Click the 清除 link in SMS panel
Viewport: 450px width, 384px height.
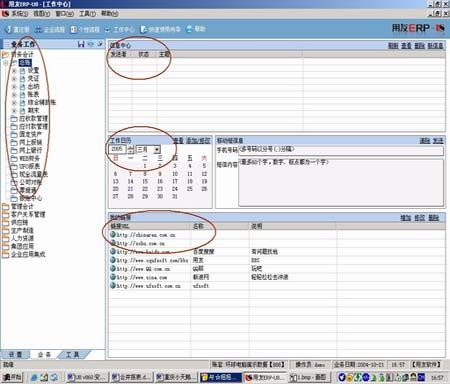(x=425, y=141)
